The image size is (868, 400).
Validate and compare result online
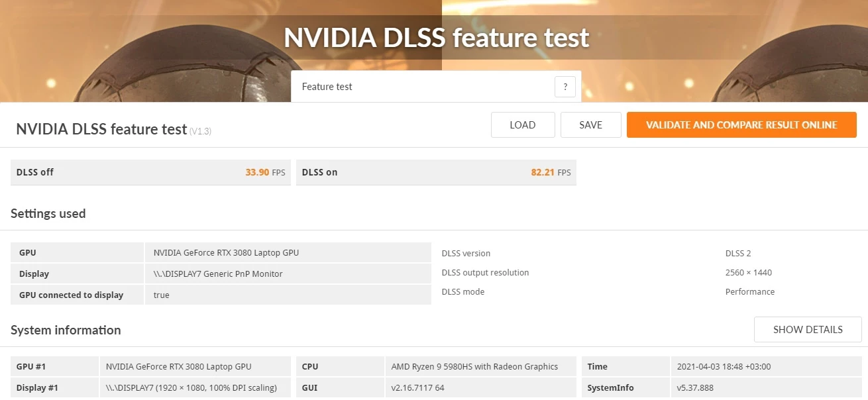pyautogui.click(x=741, y=125)
